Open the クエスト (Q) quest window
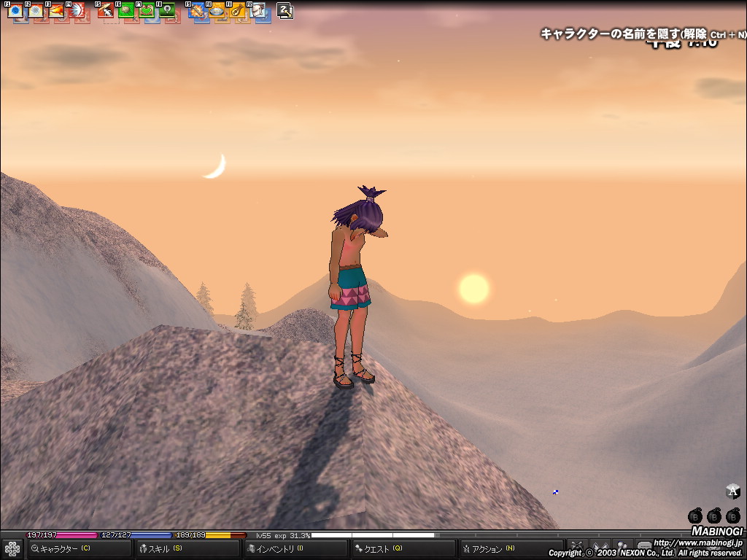747x560 pixels. pyautogui.click(x=403, y=549)
